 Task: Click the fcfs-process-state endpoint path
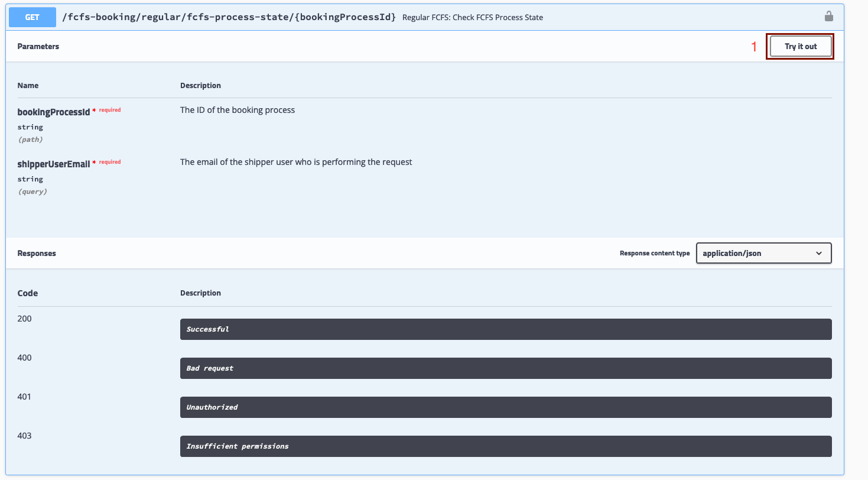coord(229,17)
